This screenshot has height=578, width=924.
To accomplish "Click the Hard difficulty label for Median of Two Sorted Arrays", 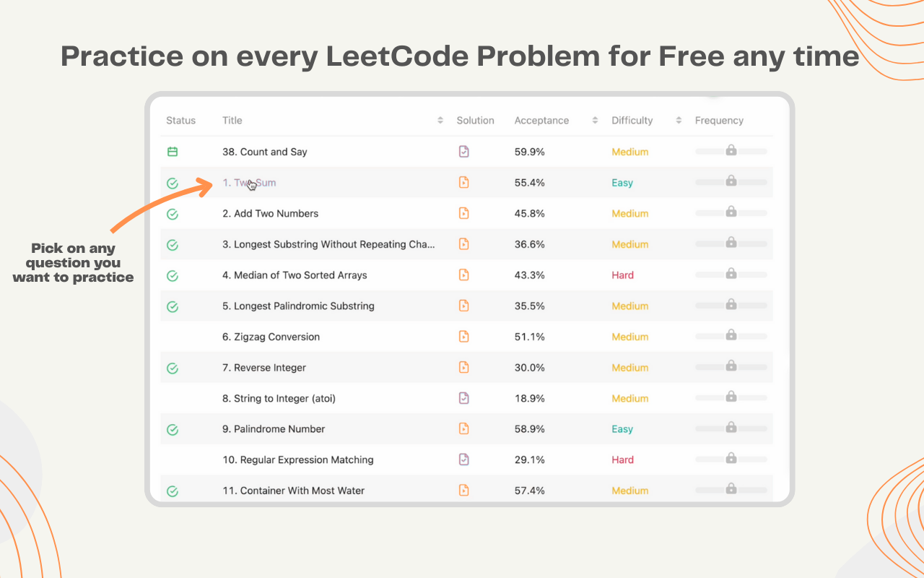I will [622, 275].
